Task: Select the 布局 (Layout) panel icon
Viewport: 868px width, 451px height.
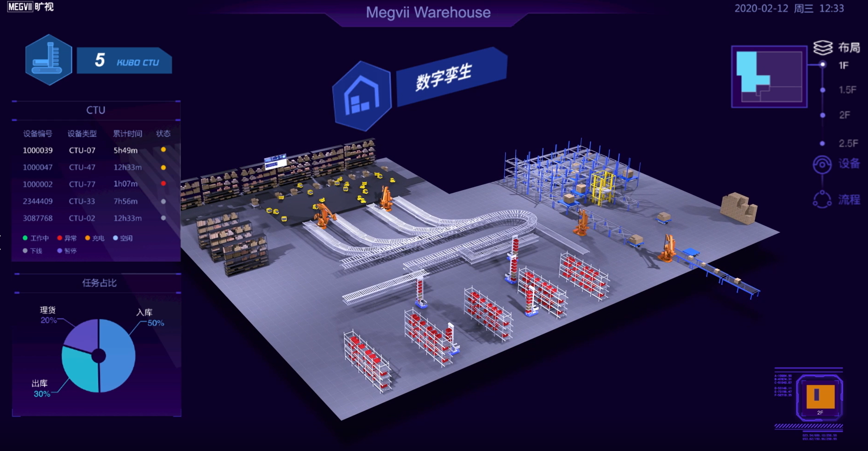Action: click(823, 46)
